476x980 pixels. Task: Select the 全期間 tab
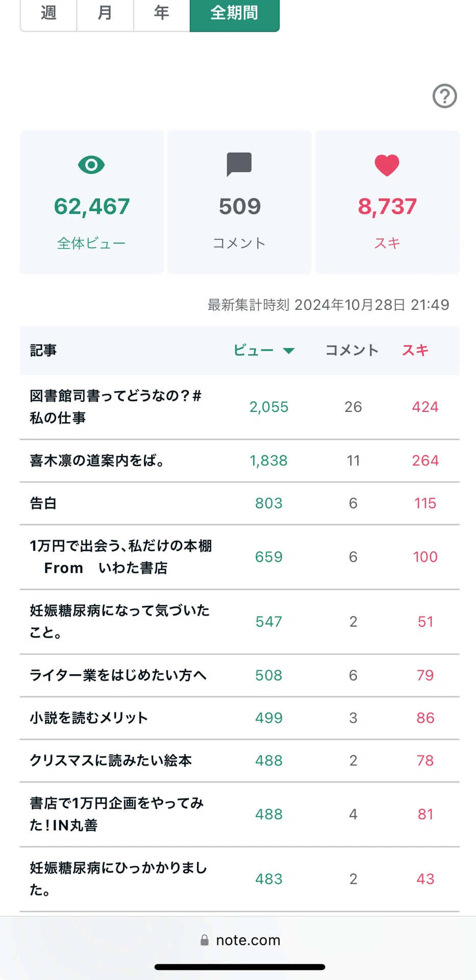[235, 14]
